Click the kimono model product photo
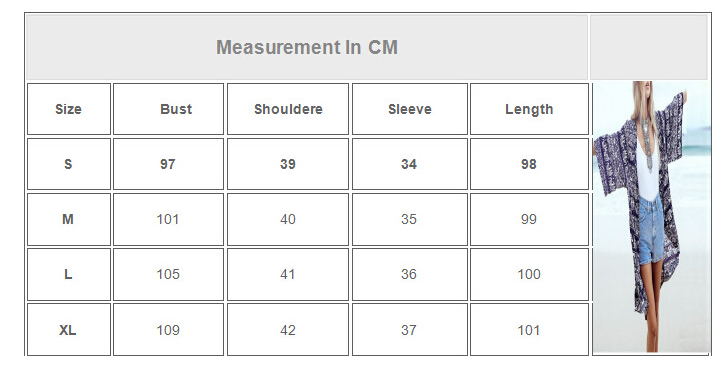Image resolution: width=718 pixels, height=367 pixels. click(651, 217)
